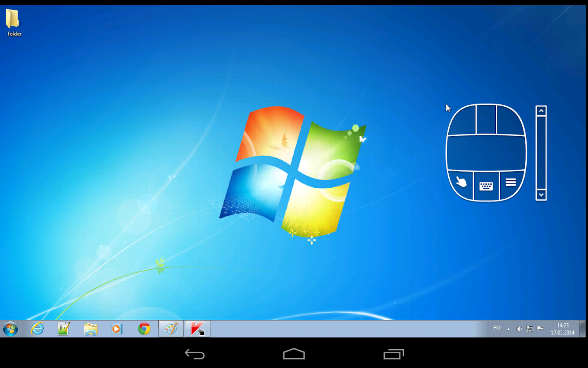Open Windows Media Player from the taskbar

click(117, 328)
